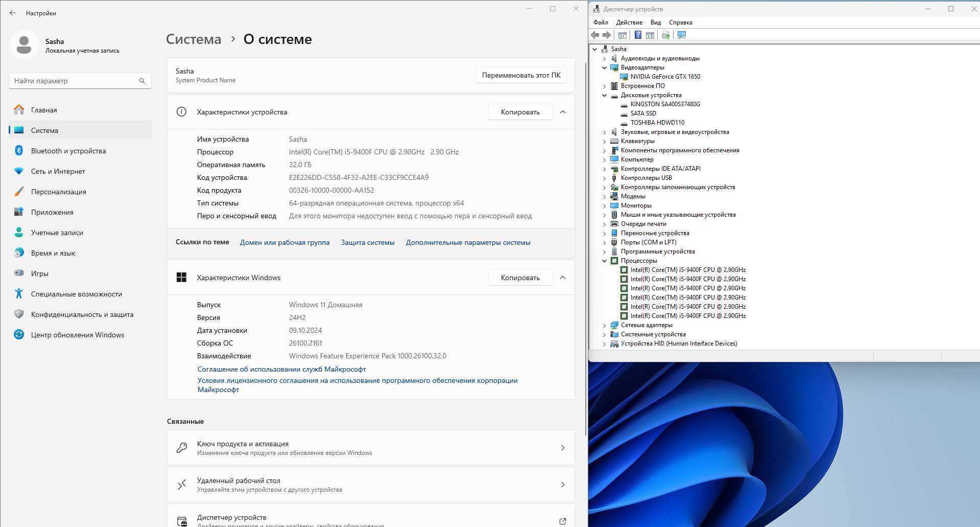Open Персонализация settings
This screenshot has width=980, height=527.
(x=80, y=192)
